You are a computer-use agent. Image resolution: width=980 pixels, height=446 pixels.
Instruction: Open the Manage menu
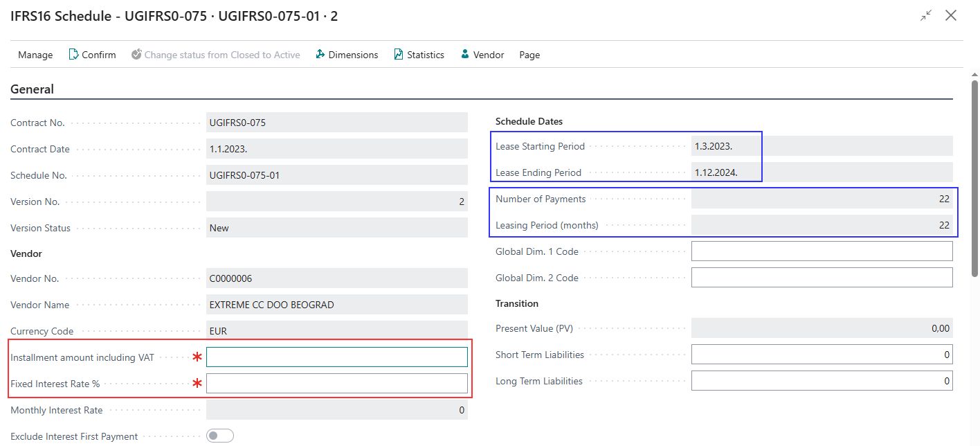coord(35,55)
